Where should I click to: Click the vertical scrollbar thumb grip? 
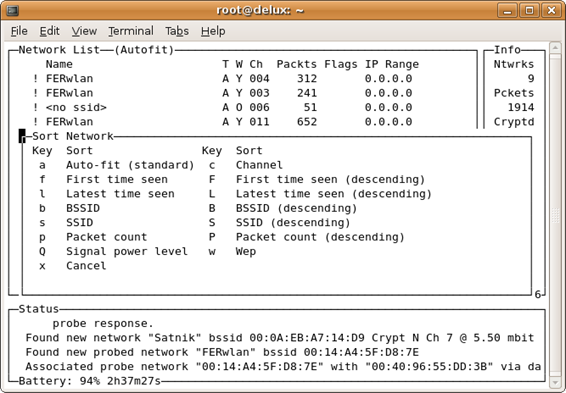click(555, 216)
